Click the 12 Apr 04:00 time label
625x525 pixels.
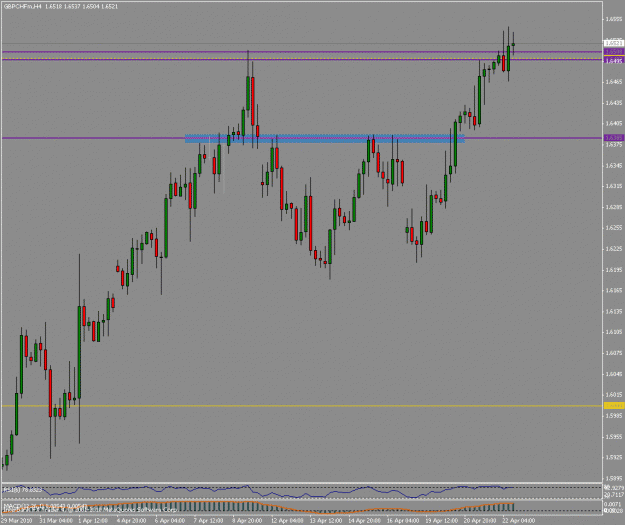(x=287, y=520)
